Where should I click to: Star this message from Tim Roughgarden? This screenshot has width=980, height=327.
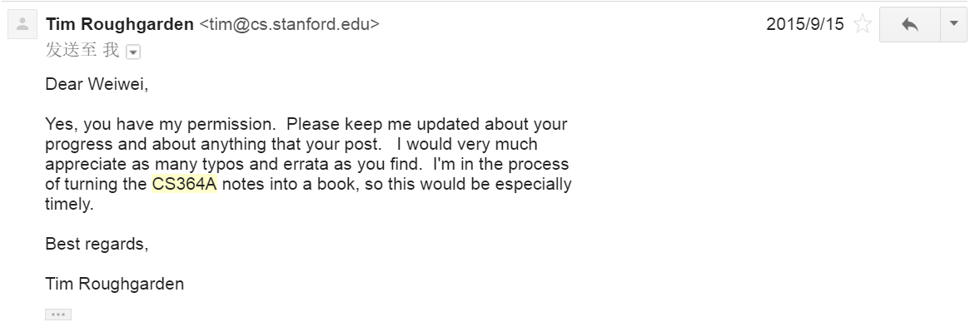click(x=863, y=24)
